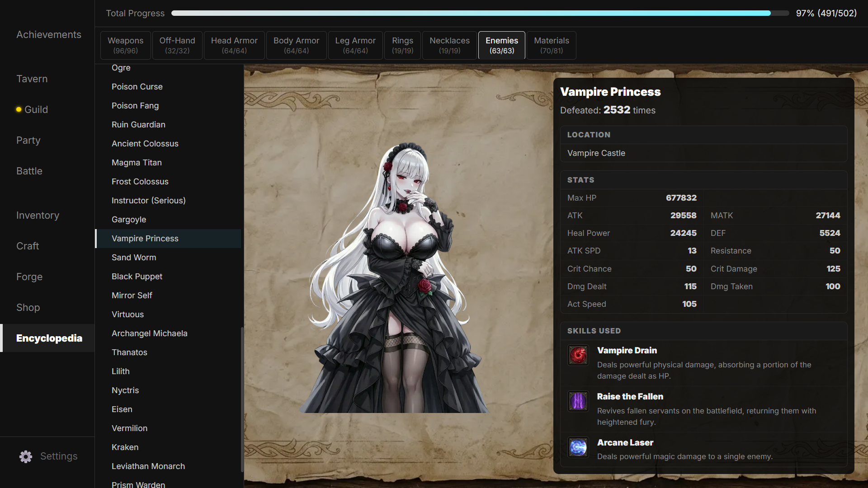Select the Thanatos entry

point(168,352)
